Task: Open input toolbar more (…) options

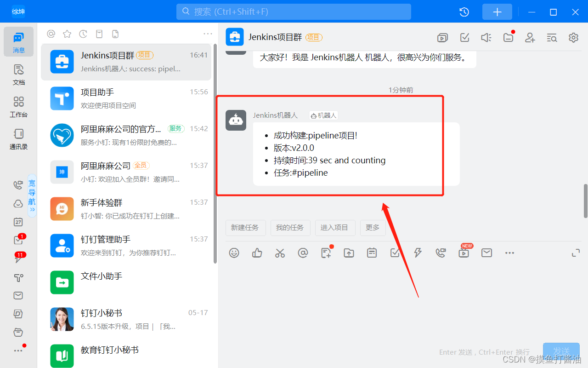Action: click(x=509, y=253)
